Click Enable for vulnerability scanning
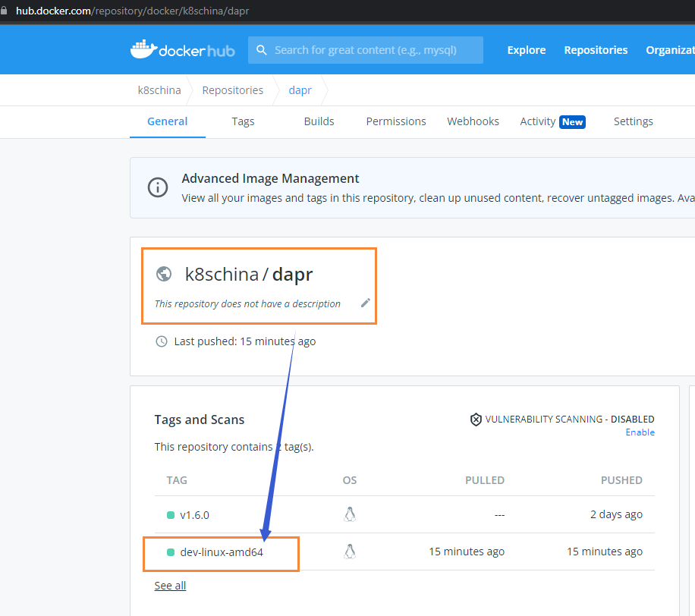The height and width of the screenshot is (616, 695). coord(640,432)
